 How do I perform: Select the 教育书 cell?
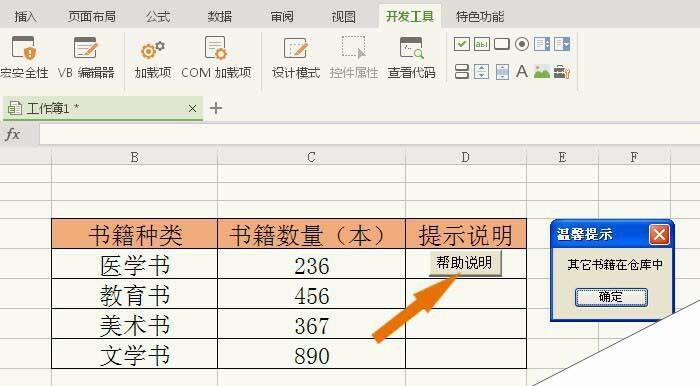tap(134, 294)
